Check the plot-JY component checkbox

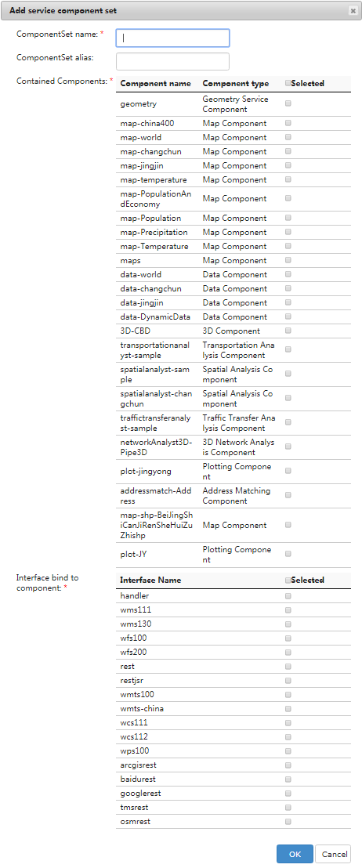point(288,554)
